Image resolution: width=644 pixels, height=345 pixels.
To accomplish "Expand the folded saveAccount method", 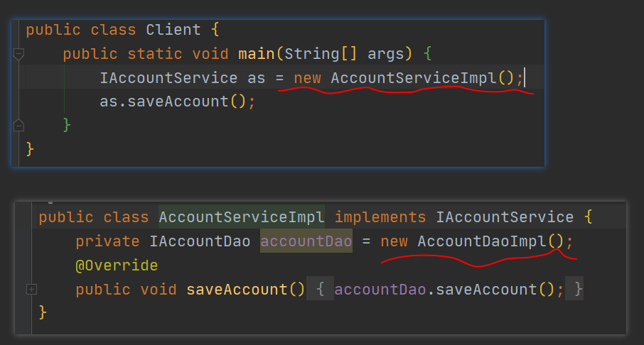I will tap(31, 290).
